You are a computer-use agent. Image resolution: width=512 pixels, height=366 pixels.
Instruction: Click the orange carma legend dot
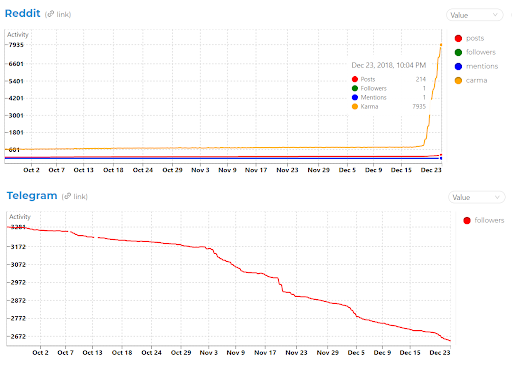[x=458, y=80]
